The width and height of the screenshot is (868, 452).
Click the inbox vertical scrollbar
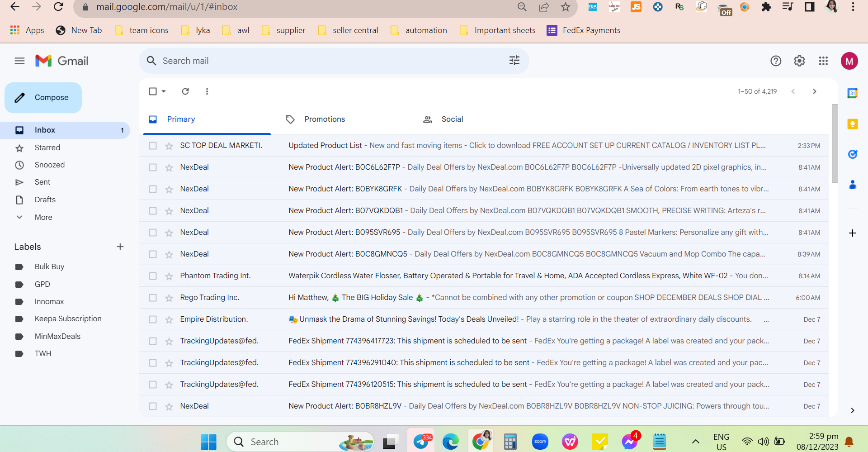835,143
